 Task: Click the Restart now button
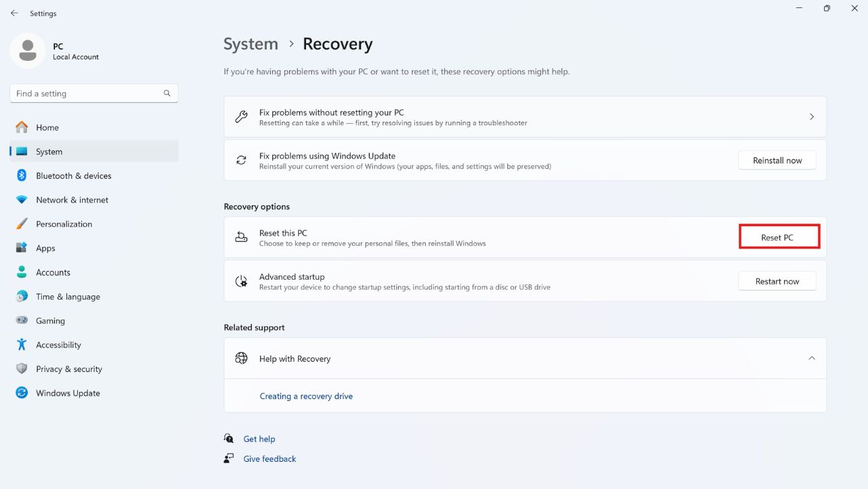pos(777,281)
